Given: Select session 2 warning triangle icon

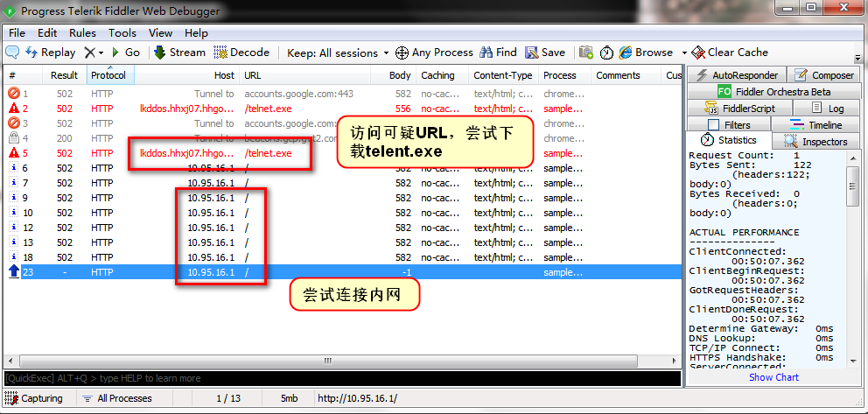Looking at the screenshot, I should point(14,109).
